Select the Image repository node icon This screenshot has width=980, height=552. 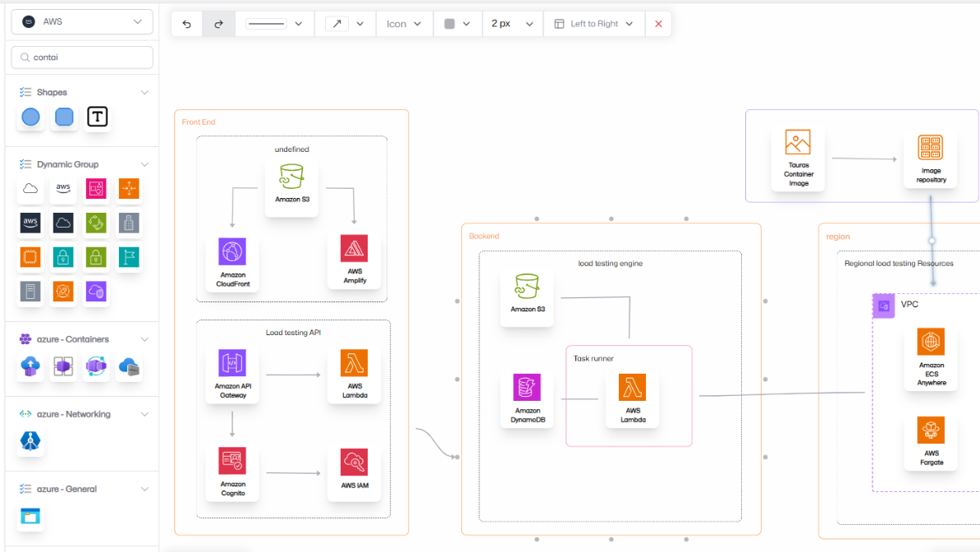[930, 148]
